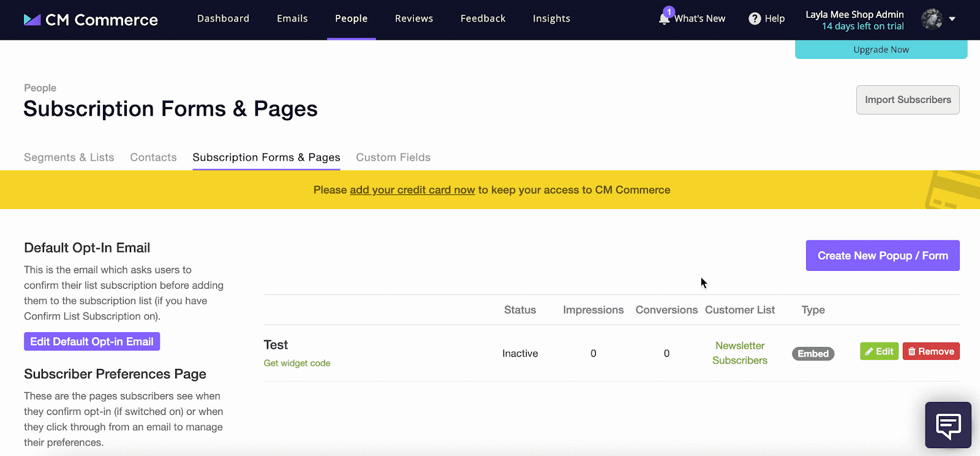Switch to Segments & Lists tab

pos(69,158)
